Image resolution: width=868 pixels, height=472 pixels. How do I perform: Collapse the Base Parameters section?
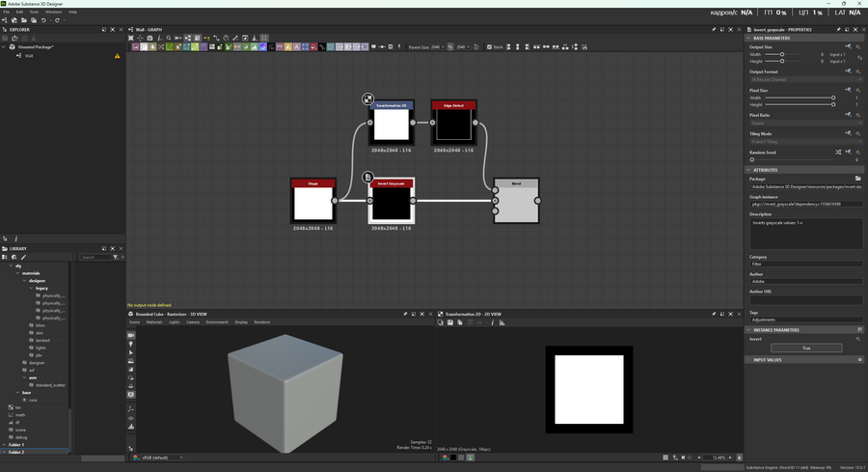coord(748,38)
